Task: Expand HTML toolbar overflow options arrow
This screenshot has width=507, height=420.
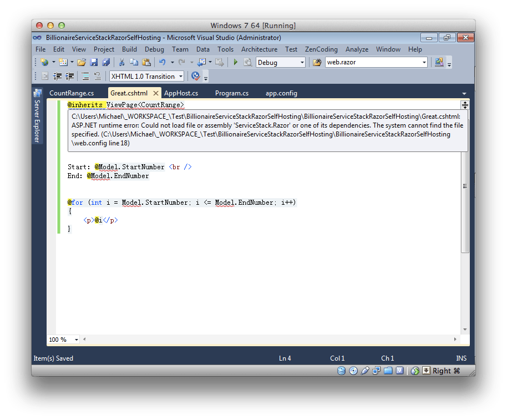Action: 206,78
